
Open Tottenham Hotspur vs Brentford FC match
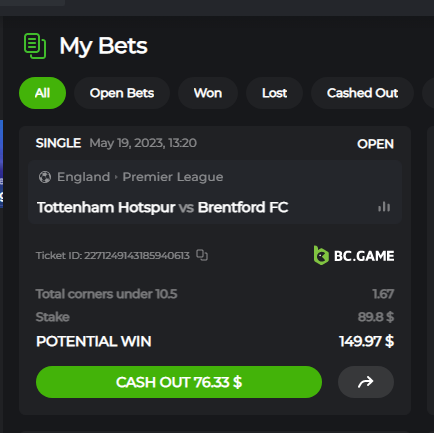162,207
